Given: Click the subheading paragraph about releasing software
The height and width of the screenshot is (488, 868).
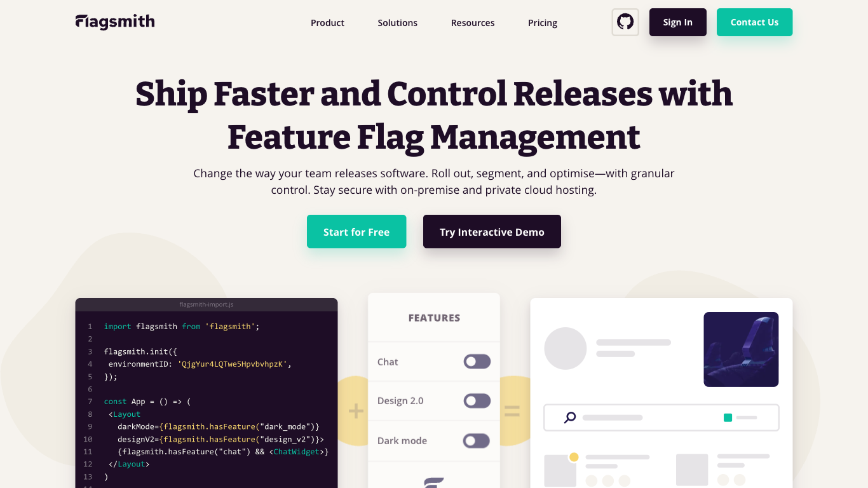Looking at the screenshot, I should pos(434,182).
